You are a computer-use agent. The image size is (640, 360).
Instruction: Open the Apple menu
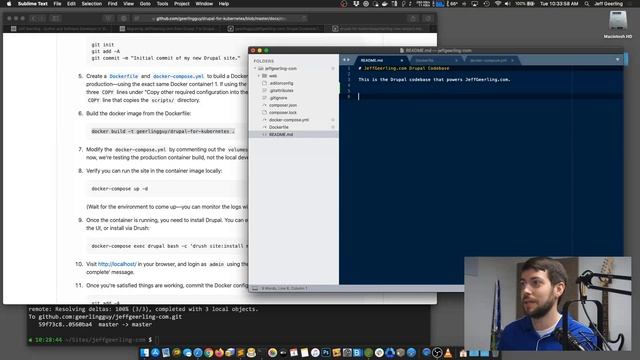(9, 4)
